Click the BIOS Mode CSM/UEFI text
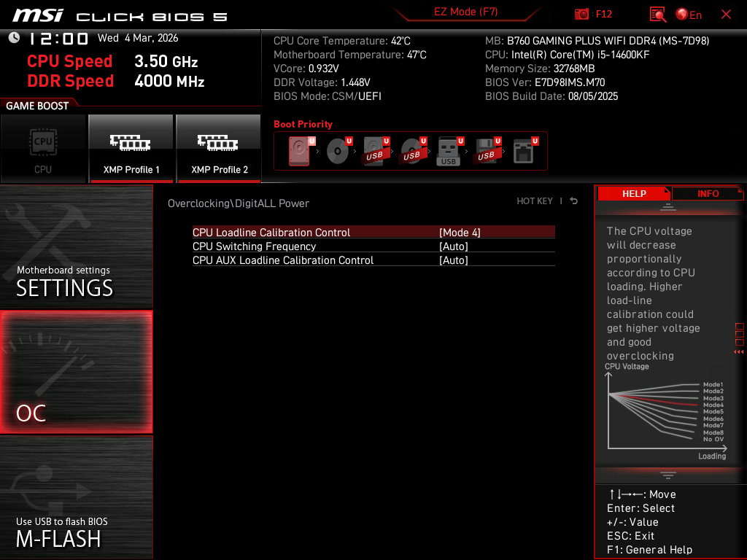The width and height of the screenshot is (747, 560). [x=328, y=96]
